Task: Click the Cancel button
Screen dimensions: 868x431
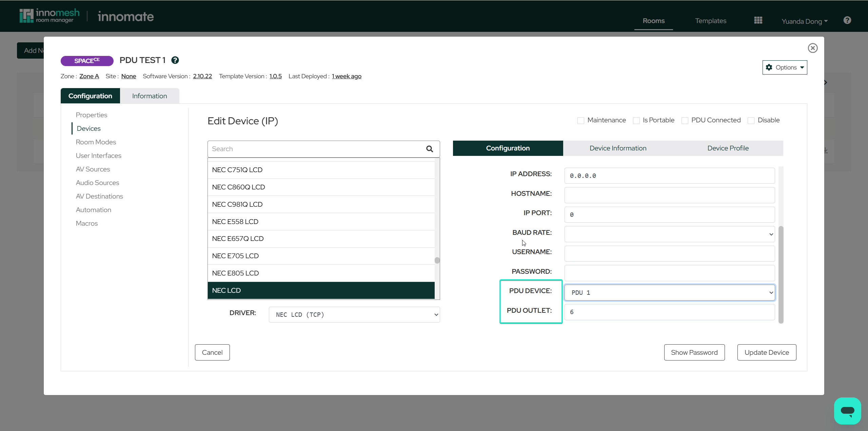Action: [212, 352]
